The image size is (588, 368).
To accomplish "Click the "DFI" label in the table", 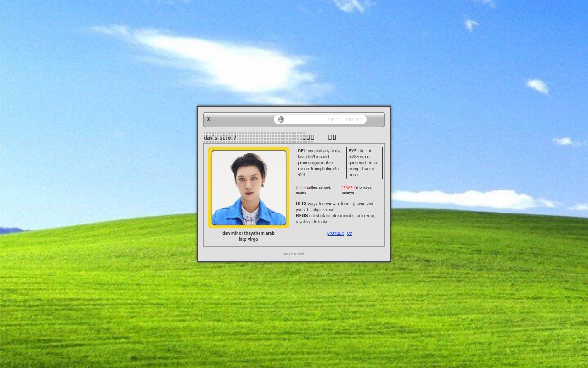I will [301, 151].
